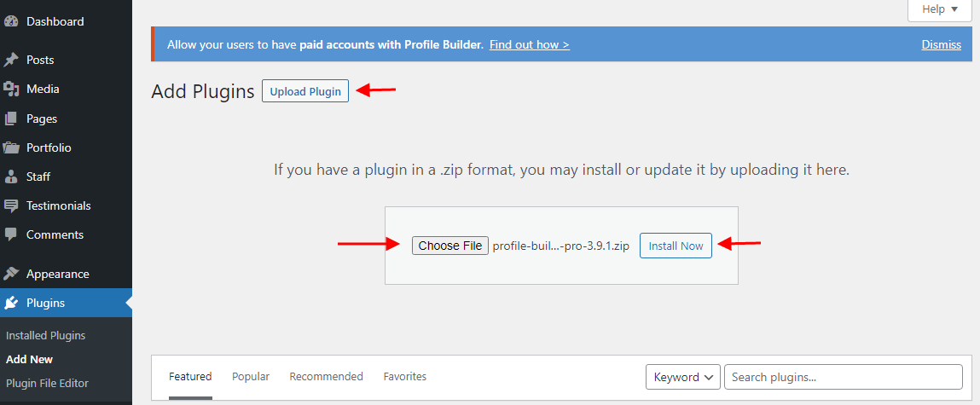Click the Add Plugins page heading
This screenshot has height=405, width=980.
(202, 92)
